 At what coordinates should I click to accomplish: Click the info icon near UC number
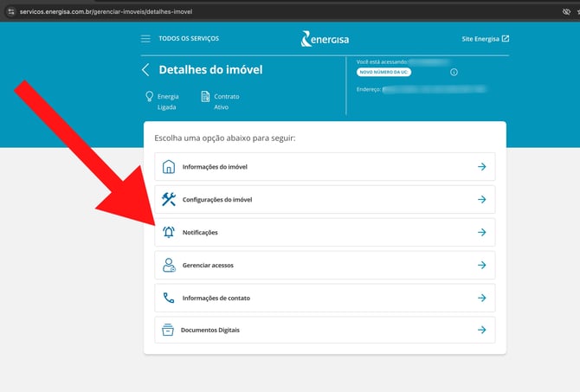454,72
